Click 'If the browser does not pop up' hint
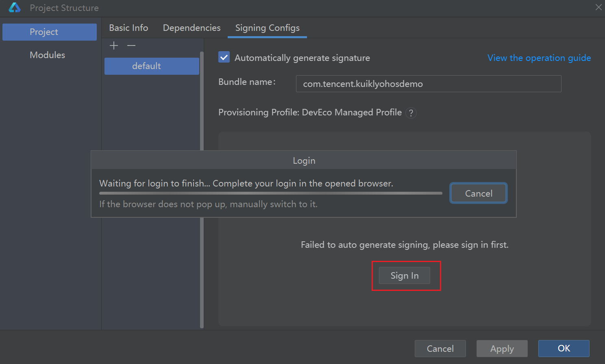 [x=209, y=204]
